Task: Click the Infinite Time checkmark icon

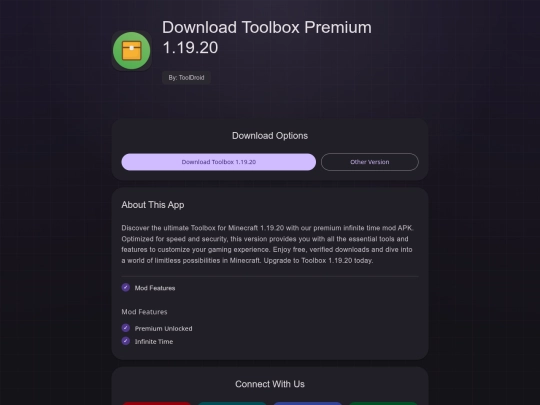Action: [x=126, y=341]
